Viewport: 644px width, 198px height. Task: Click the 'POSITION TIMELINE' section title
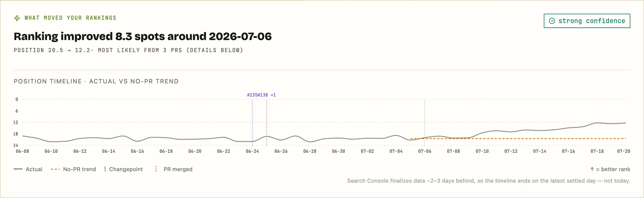[x=96, y=81]
